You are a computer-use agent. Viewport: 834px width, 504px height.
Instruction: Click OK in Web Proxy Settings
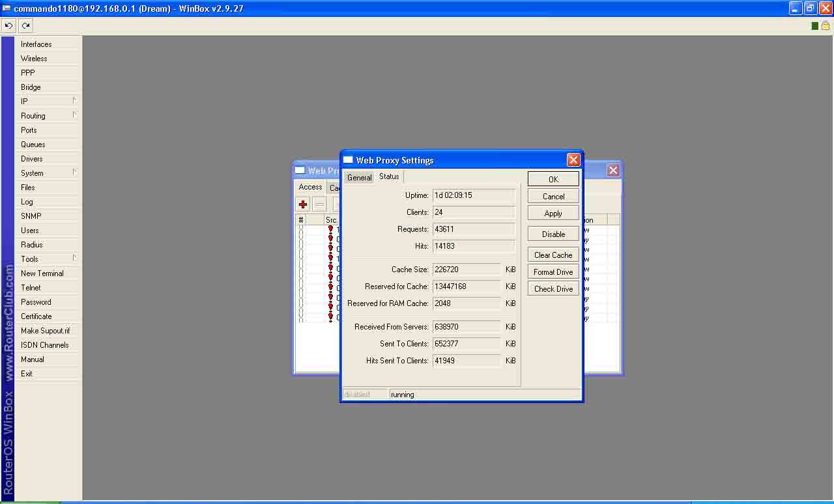point(553,179)
